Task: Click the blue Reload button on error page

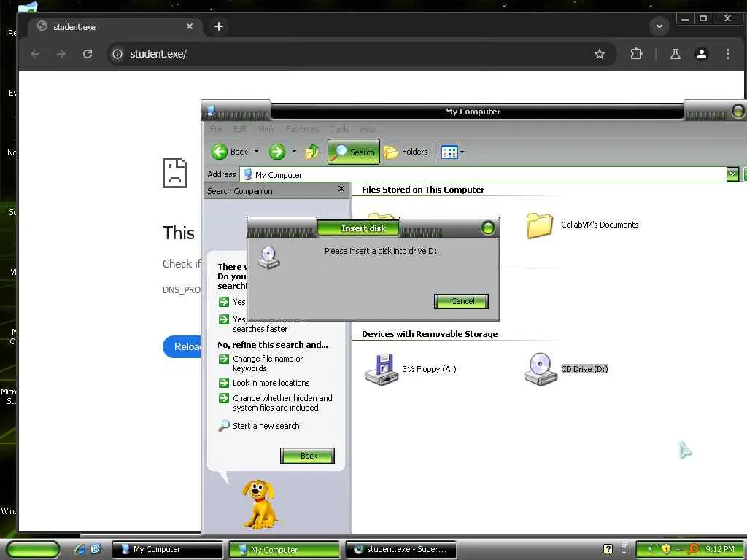Action: 182,346
